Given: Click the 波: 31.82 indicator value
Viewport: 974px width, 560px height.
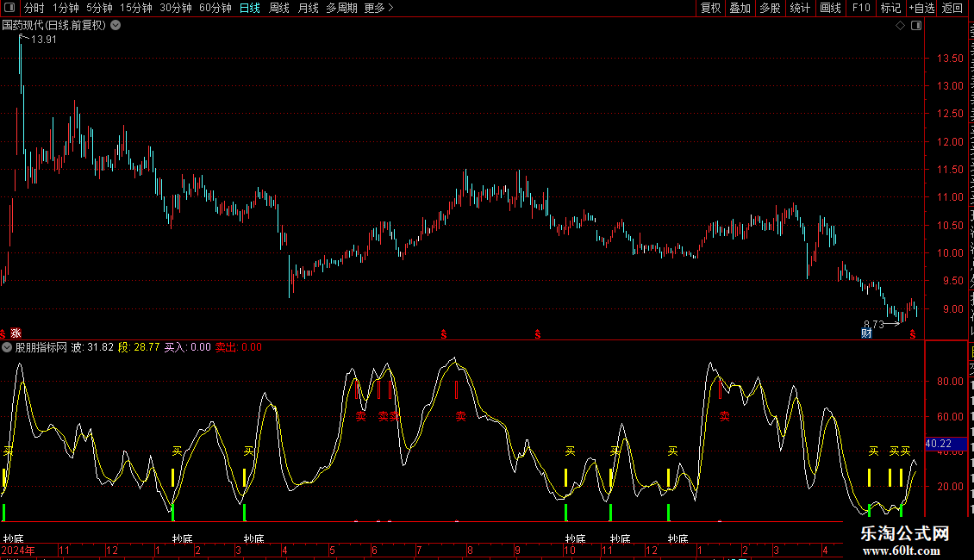Looking at the screenshot, I should (x=92, y=347).
